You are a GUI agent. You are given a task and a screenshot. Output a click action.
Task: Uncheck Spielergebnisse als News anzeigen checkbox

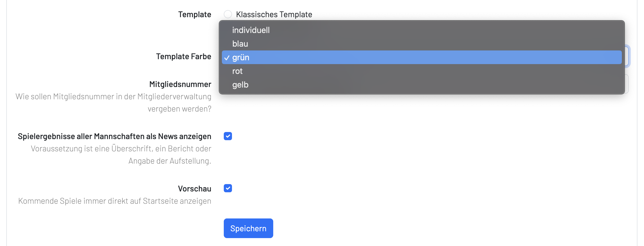click(228, 136)
